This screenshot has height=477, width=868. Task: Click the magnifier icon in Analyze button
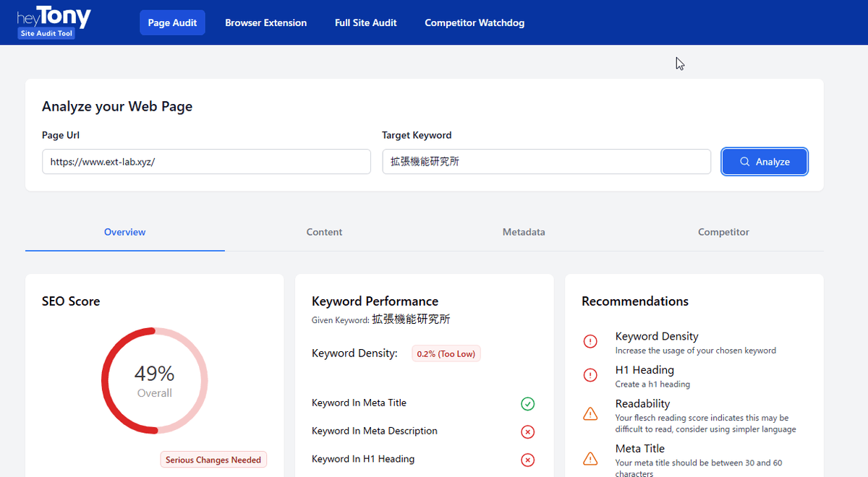(745, 162)
